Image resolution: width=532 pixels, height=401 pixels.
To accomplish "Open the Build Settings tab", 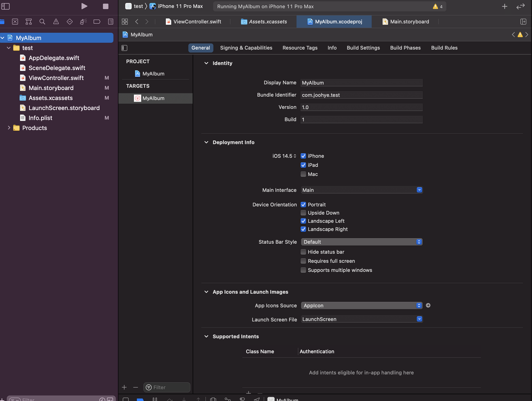I will coord(363,48).
